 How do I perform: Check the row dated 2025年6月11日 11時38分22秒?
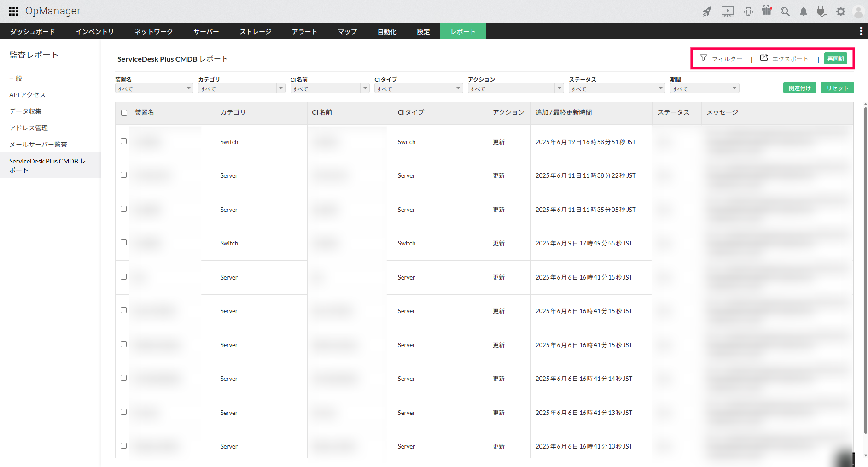click(123, 175)
